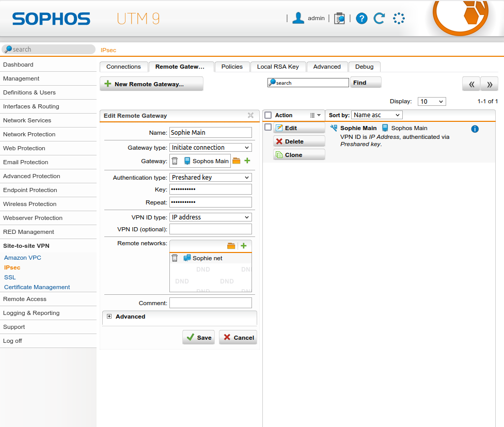This screenshot has height=427, width=504.
Task: Click the reload icon in header
Action: pos(380,19)
